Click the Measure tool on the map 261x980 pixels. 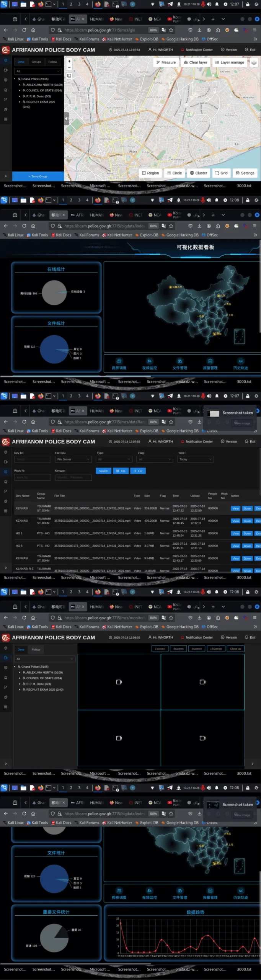coord(166,62)
